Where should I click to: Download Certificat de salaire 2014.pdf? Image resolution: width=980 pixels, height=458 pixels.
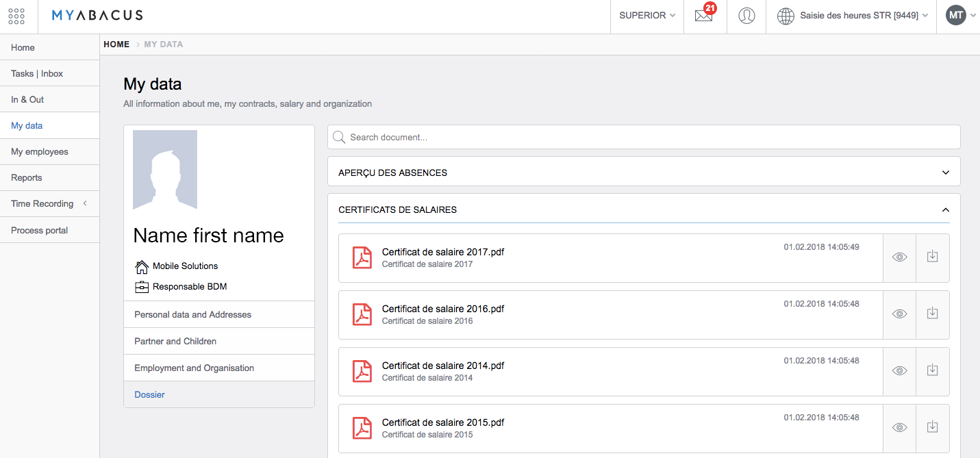932,371
